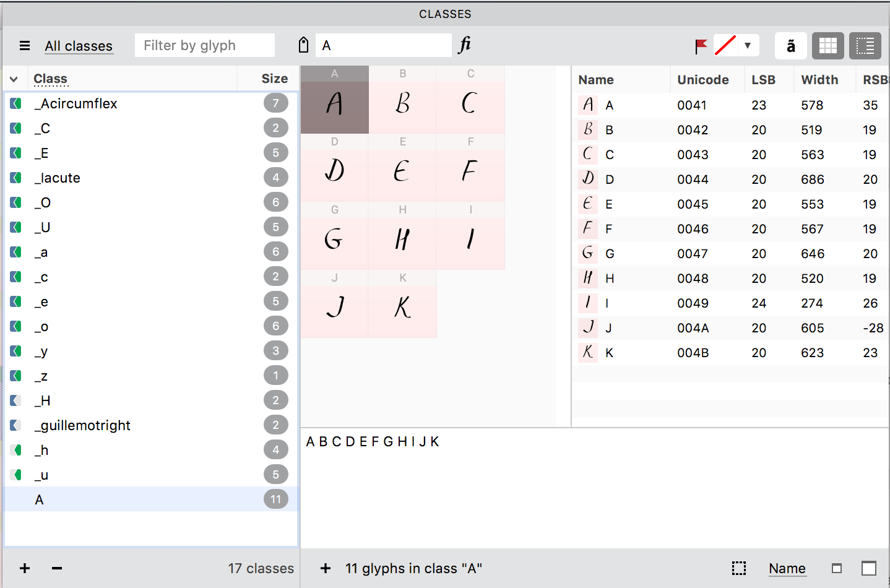
Task: Open the Name caption dropdown at bottom
Action: pos(787,568)
